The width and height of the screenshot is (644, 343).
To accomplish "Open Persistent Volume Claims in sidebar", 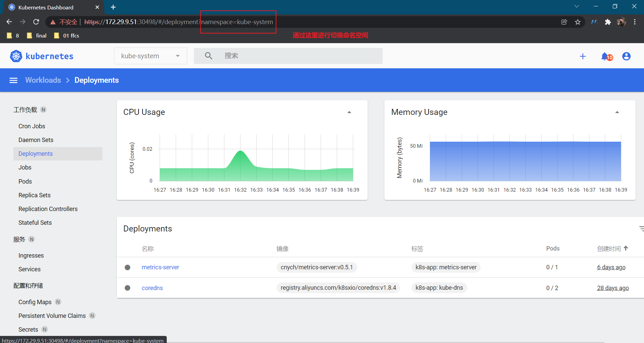I will (52, 316).
